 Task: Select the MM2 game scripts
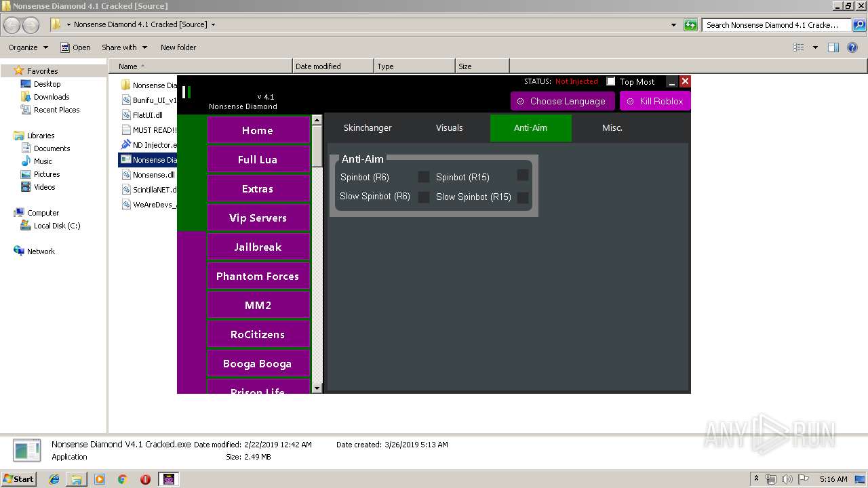coord(258,305)
